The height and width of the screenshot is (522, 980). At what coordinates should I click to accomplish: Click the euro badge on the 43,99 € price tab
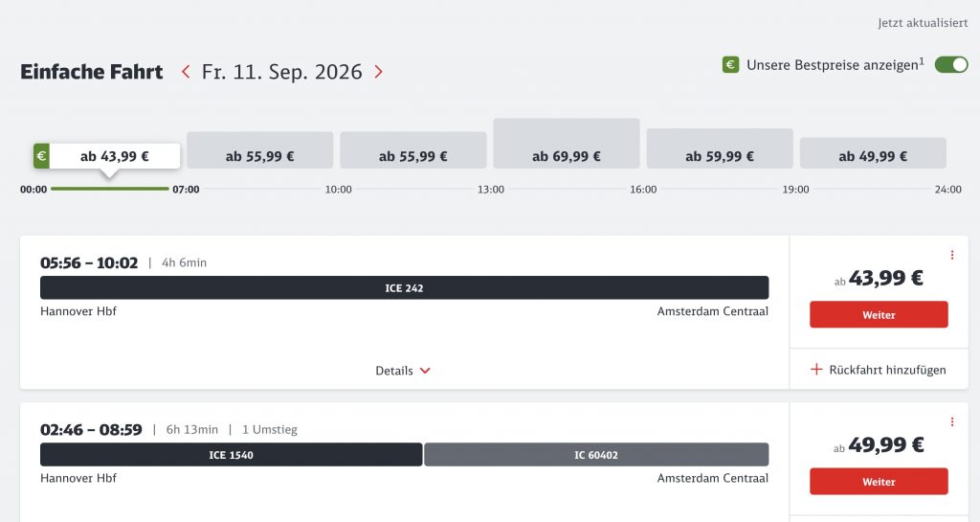41,156
